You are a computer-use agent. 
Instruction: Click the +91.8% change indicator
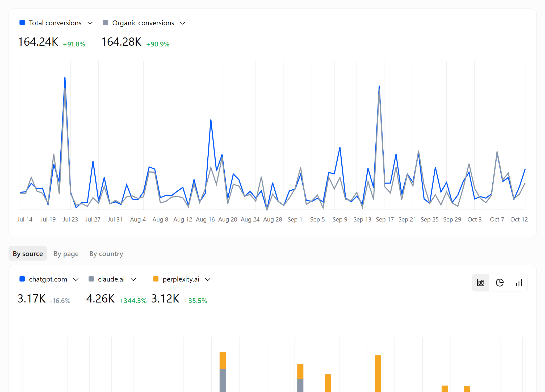tap(74, 44)
